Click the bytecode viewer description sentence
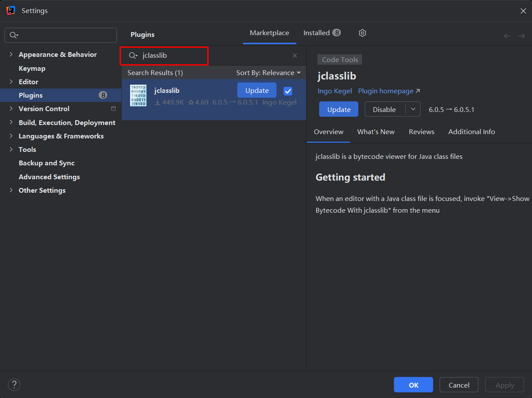 click(x=389, y=156)
